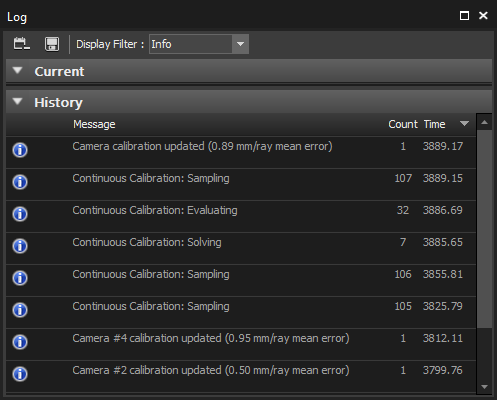Open the Display Filter dropdown arrow
Viewport: 497px width, 400px height.
(240, 44)
